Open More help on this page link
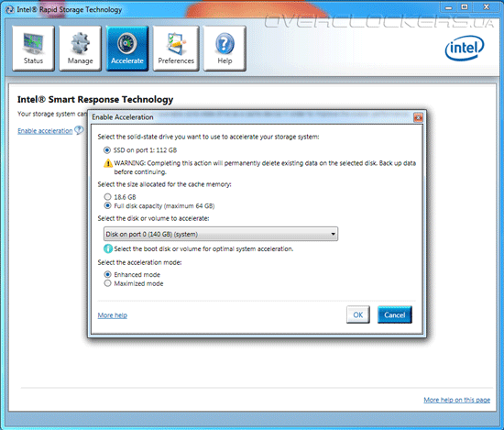504x430 pixels. click(x=456, y=400)
